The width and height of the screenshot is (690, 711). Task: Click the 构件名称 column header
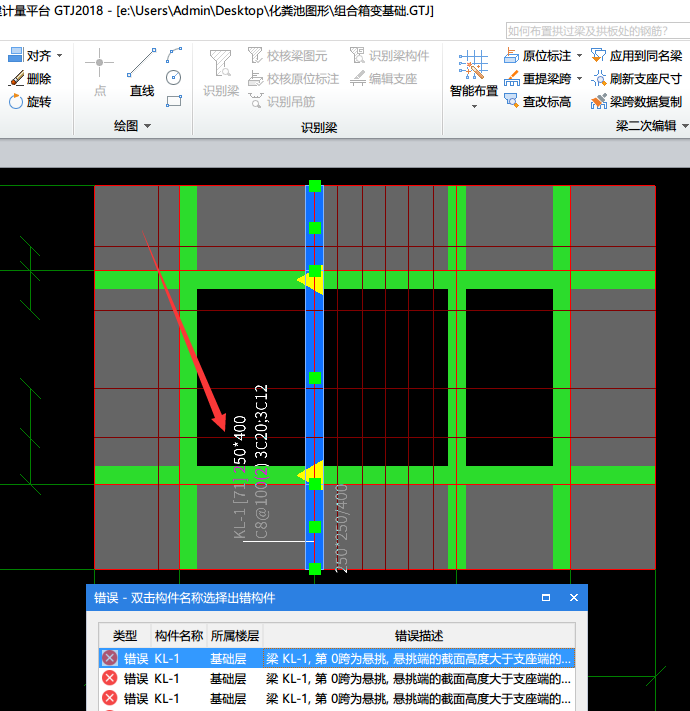(x=179, y=636)
